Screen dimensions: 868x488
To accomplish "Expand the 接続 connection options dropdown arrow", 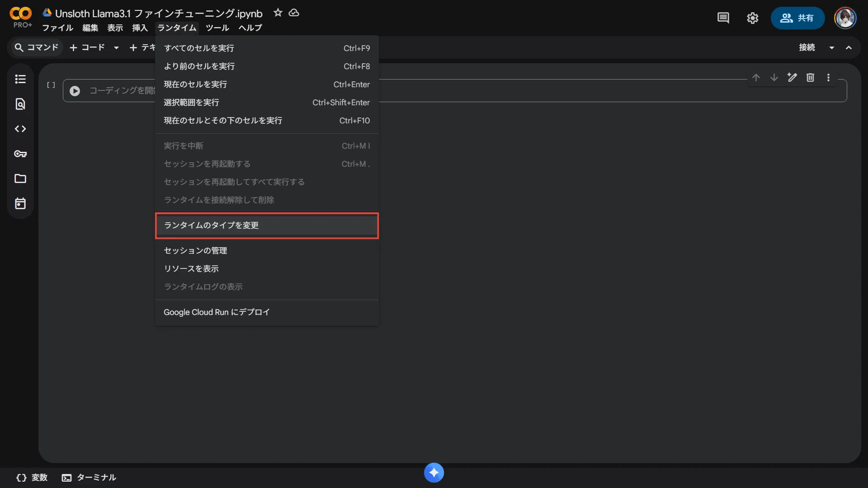I will [831, 47].
